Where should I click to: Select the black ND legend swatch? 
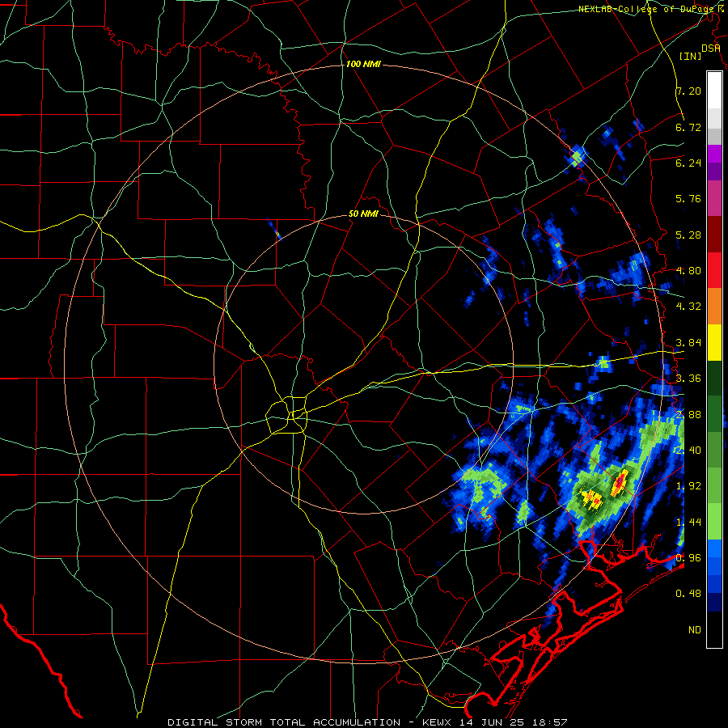click(714, 629)
